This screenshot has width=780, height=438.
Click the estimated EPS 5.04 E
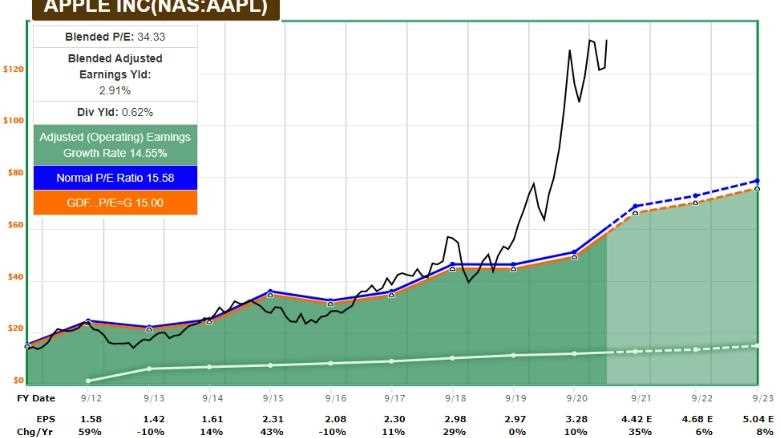tap(758, 419)
